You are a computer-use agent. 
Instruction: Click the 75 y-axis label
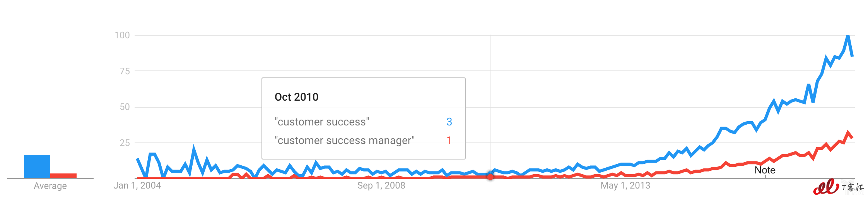(x=125, y=71)
